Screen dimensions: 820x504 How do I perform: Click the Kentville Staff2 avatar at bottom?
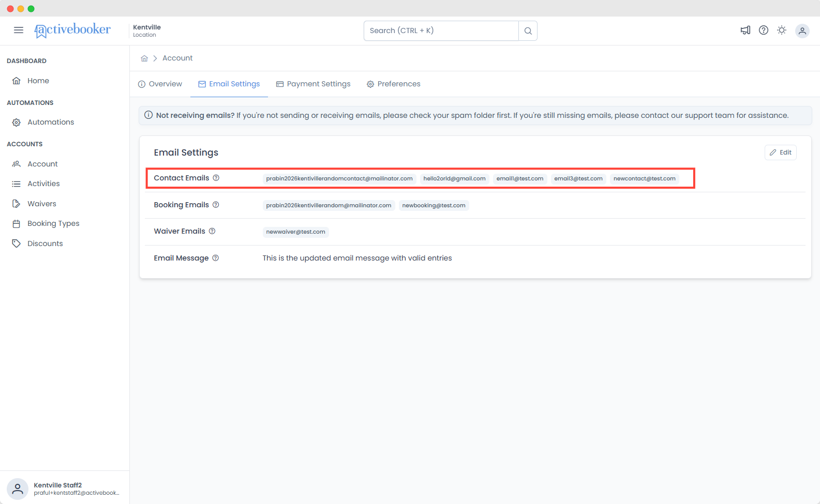[x=18, y=488]
